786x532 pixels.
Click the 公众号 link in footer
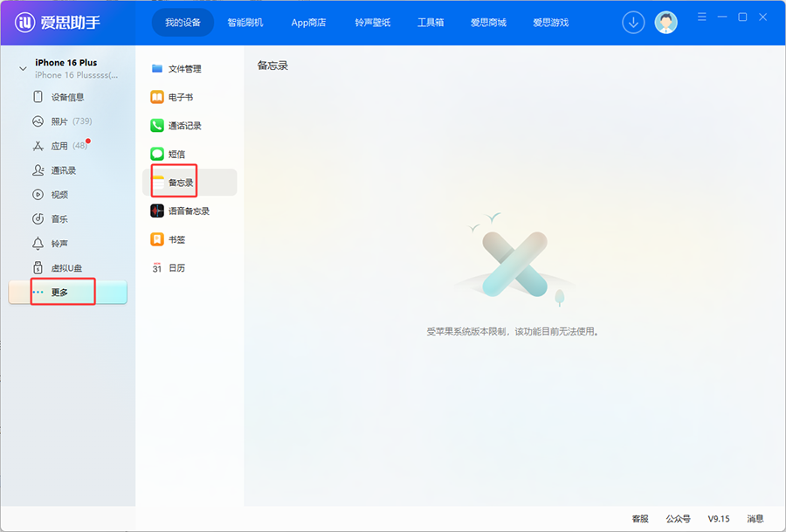(x=679, y=519)
